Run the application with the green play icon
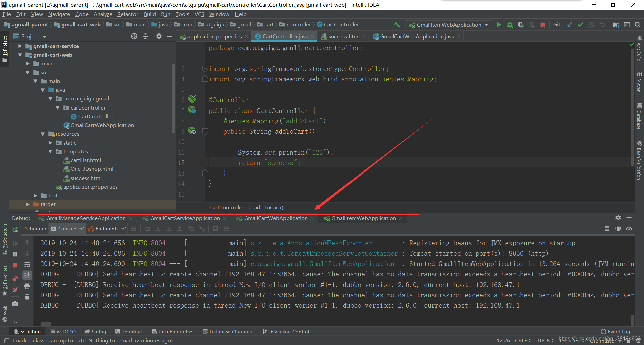The height and width of the screenshot is (345, 644). coord(499,25)
